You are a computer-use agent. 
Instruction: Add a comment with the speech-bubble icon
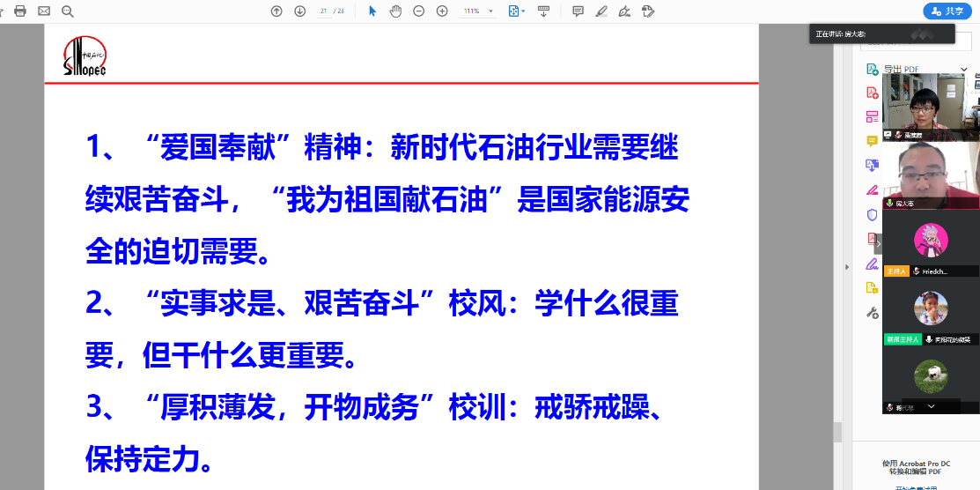[x=578, y=11]
